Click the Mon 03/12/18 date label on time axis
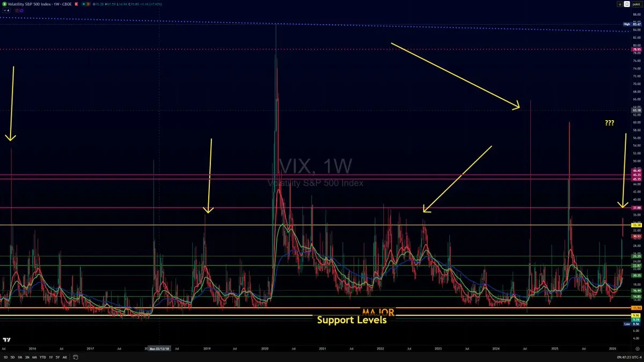Image resolution: width=644 pixels, height=362 pixels. (x=160, y=348)
